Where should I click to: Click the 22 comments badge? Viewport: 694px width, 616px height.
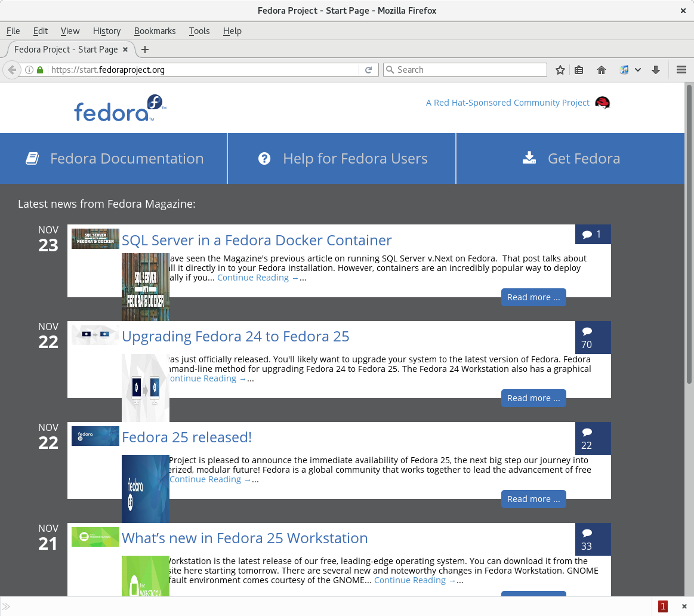point(593,438)
